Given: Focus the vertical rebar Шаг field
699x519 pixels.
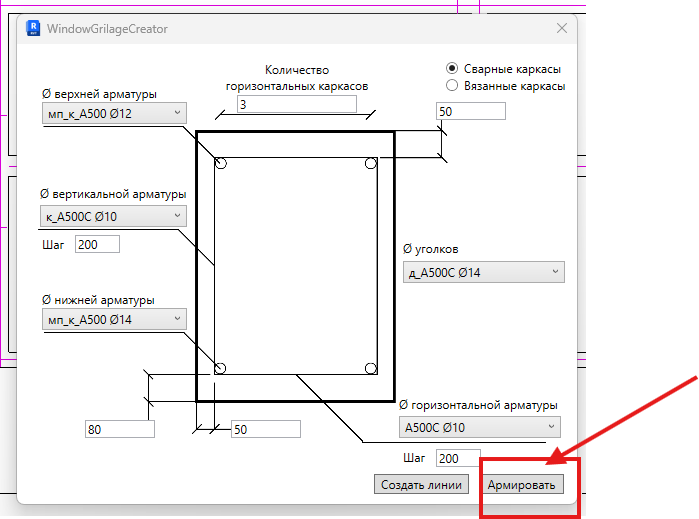Looking at the screenshot, I should pyautogui.click(x=97, y=244).
